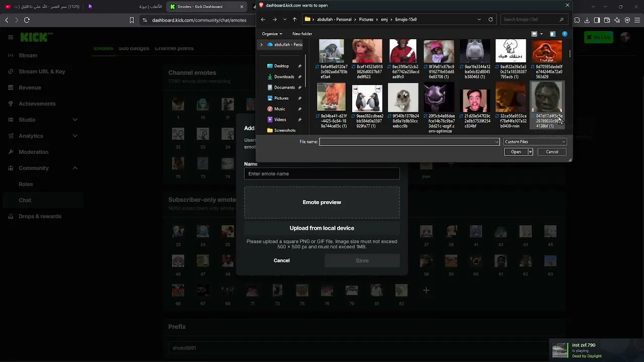Open browser downloads icon
644x362 pixels.
[587, 20]
